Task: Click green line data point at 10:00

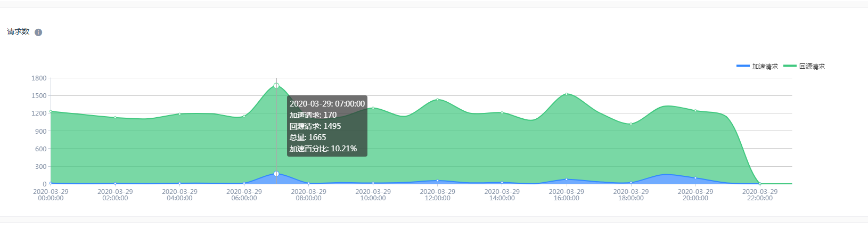Action: [x=373, y=108]
